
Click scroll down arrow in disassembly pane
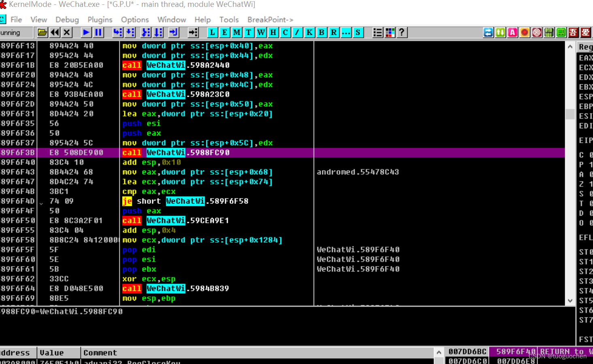coord(570,301)
